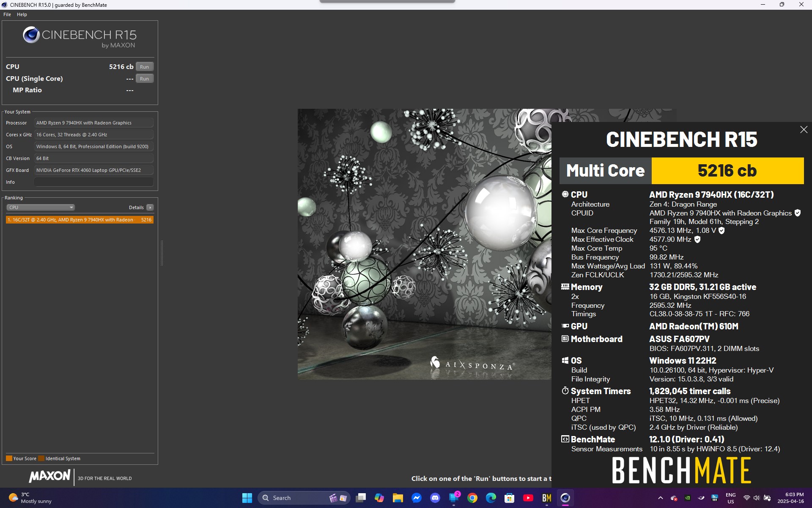This screenshot has height=508, width=812.
Task: Click the GPU section icon
Action: coord(565,326)
